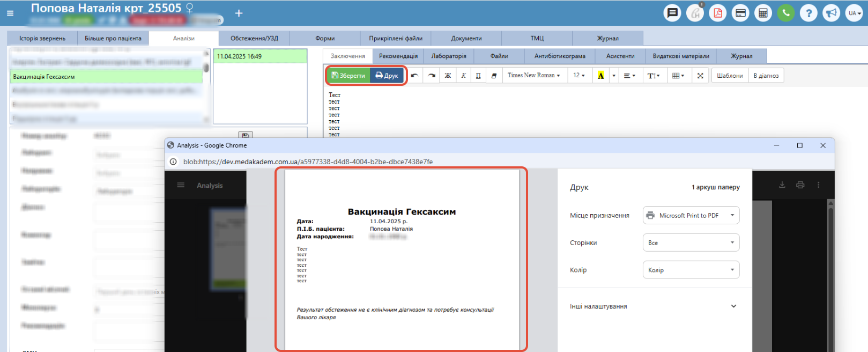This screenshot has width=868, height=352.
Task: Click the Шаблони templates button
Action: 730,76
